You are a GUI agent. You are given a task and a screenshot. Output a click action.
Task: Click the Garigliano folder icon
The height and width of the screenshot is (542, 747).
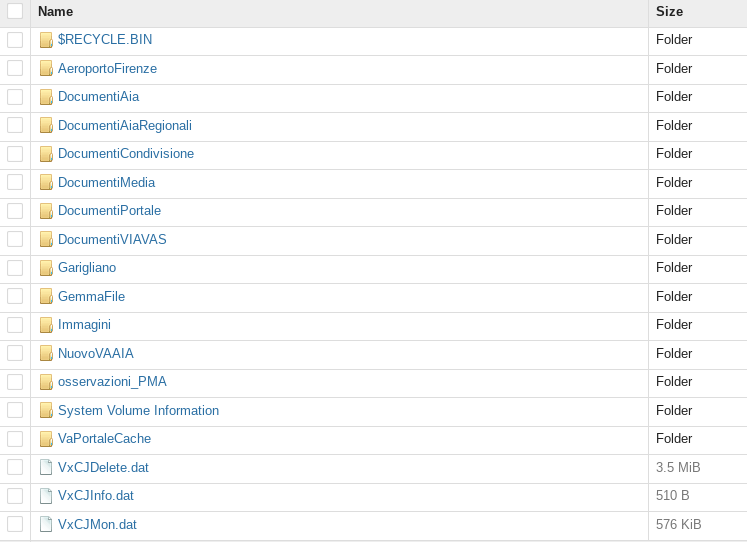[x=46, y=268]
